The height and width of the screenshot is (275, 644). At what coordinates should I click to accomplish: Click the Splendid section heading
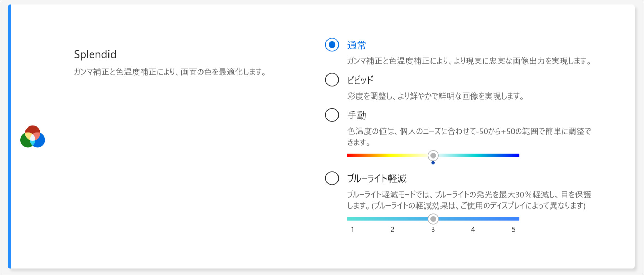point(95,54)
